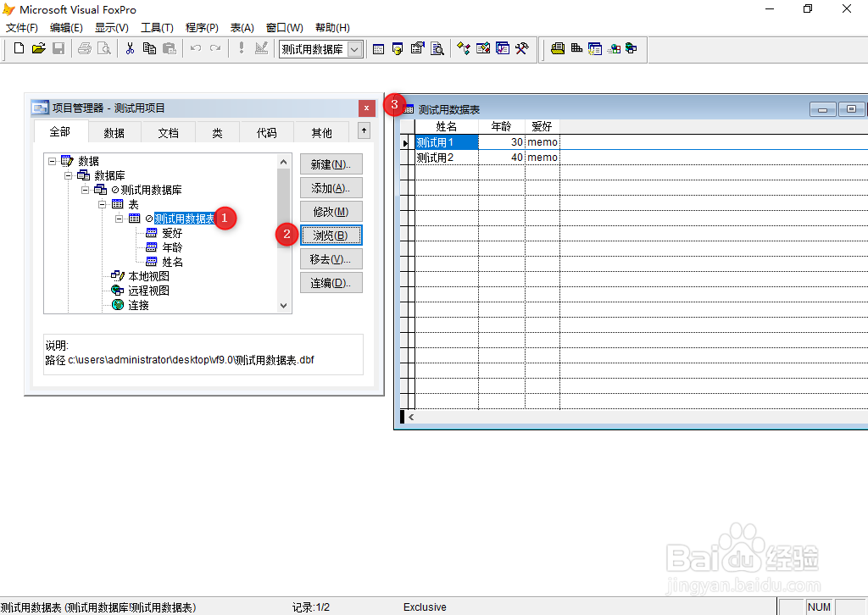Image resolution: width=868 pixels, height=615 pixels.
Task: Open the Properties window toolbar icon
Action: 417,49
